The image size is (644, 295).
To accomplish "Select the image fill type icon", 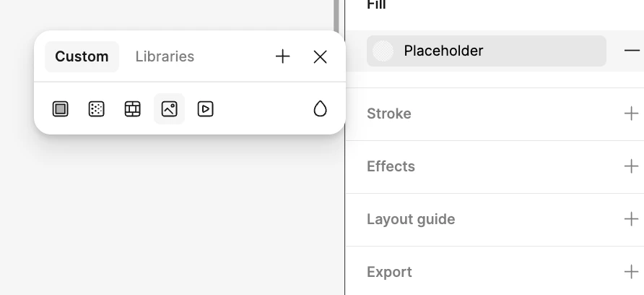I will tap(169, 109).
